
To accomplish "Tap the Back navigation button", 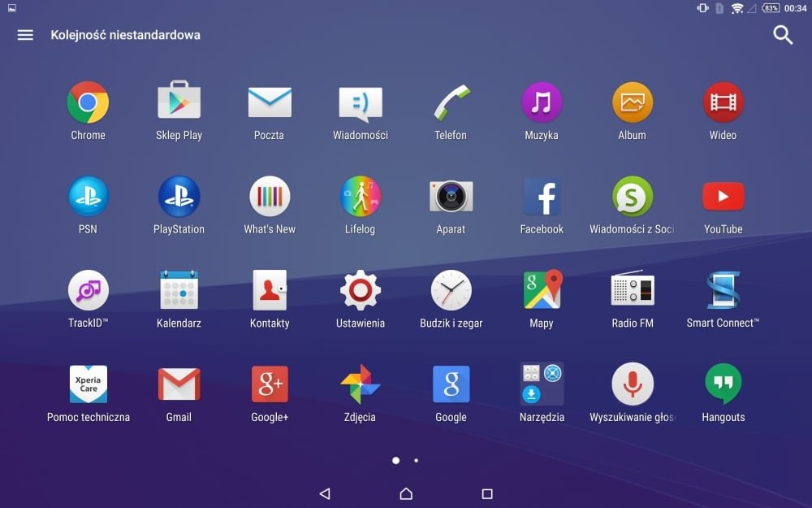I will point(325,493).
